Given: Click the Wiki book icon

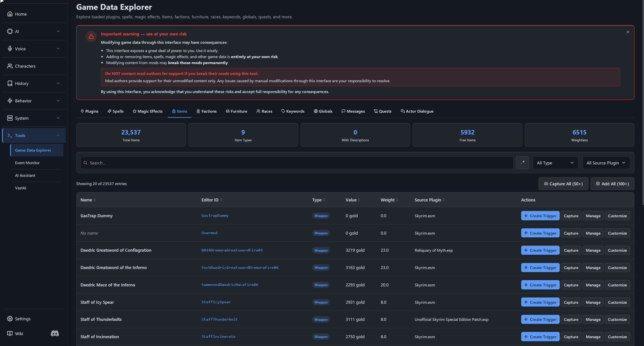Looking at the screenshot, I should pos(10,333).
